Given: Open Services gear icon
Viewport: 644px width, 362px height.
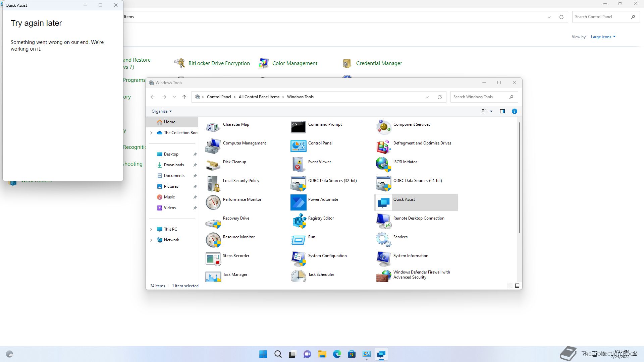Looking at the screenshot, I should pos(383,240).
